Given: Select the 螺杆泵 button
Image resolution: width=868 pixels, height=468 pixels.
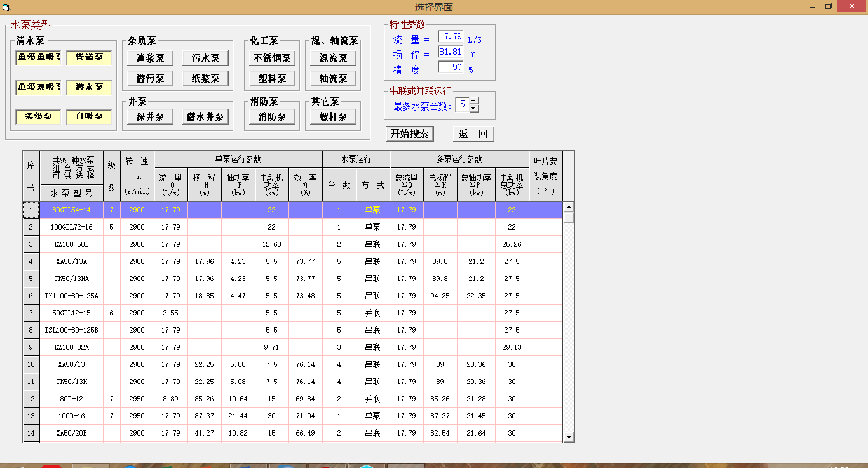Looking at the screenshot, I should (x=333, y=116).
